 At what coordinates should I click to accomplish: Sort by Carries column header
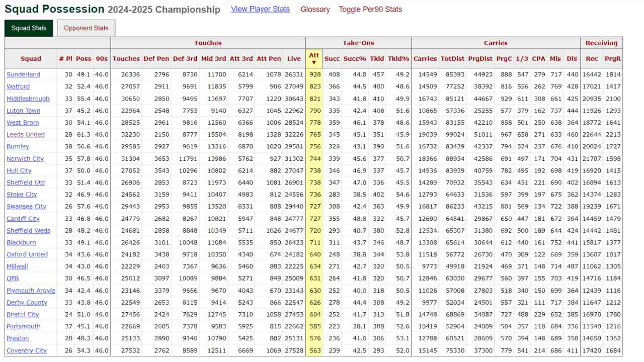425,59
